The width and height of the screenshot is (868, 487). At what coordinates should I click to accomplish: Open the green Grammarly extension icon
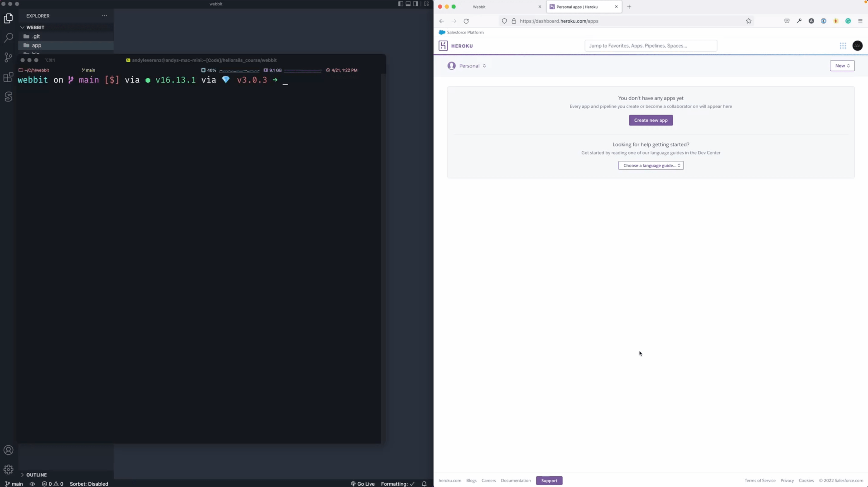[848, 21]
